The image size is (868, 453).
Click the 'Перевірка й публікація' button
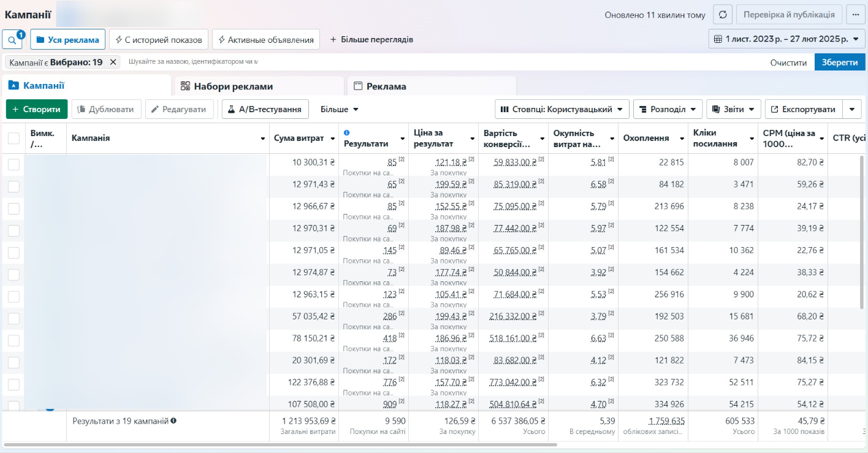tap(788, 15)
